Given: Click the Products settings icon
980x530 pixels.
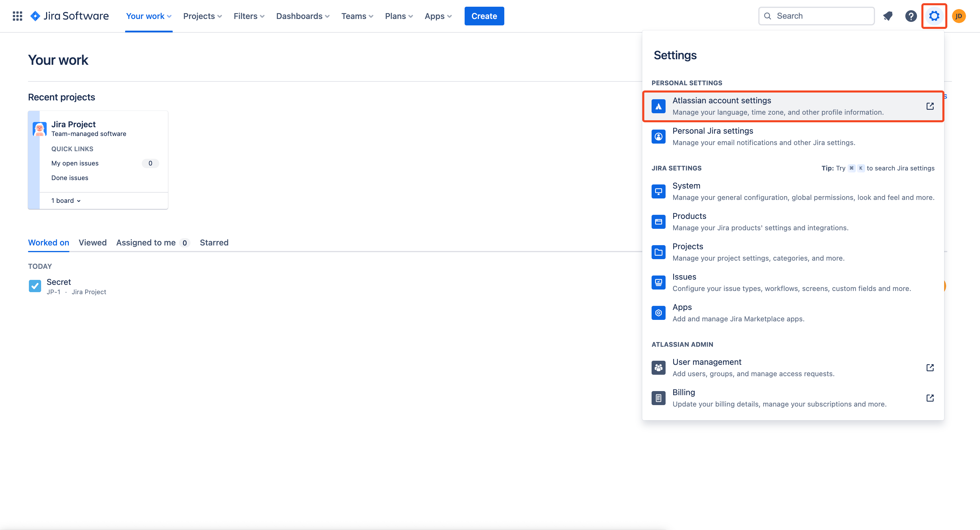Looking at the screenshot, I should [658, 222].
